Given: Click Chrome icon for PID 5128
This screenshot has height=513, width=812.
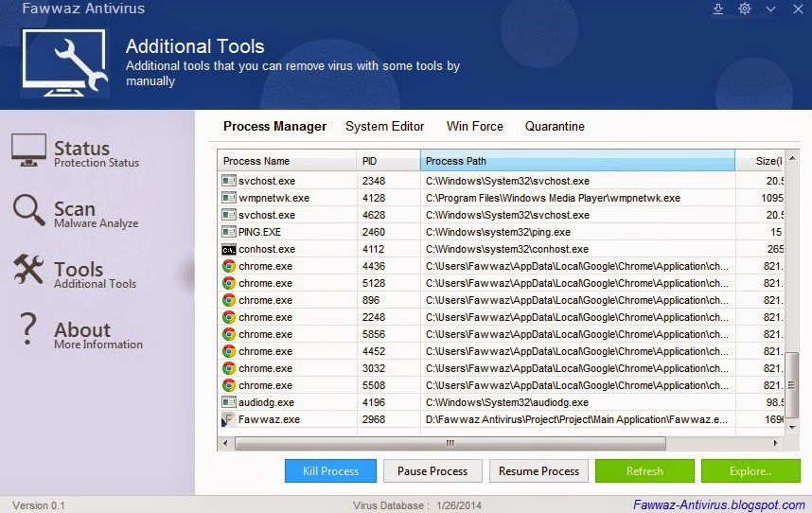Looking at the screenshot, I should (229, 283).
